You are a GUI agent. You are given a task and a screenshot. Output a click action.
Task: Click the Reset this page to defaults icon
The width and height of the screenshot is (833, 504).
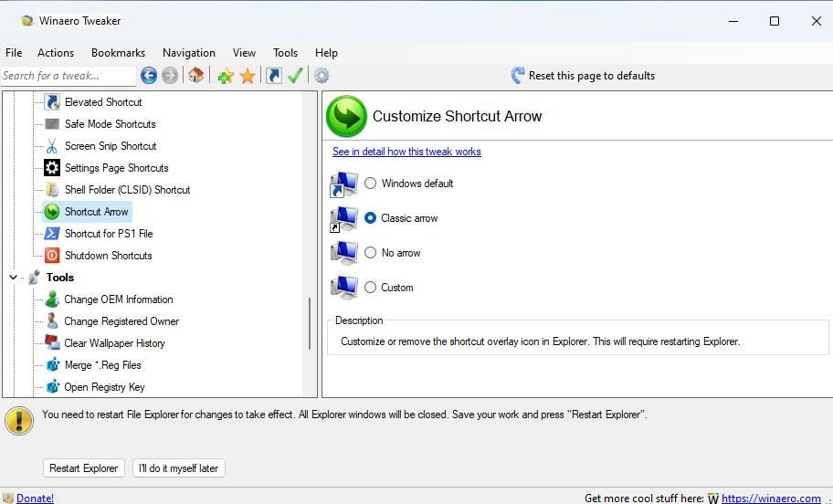tap(518, 76)
